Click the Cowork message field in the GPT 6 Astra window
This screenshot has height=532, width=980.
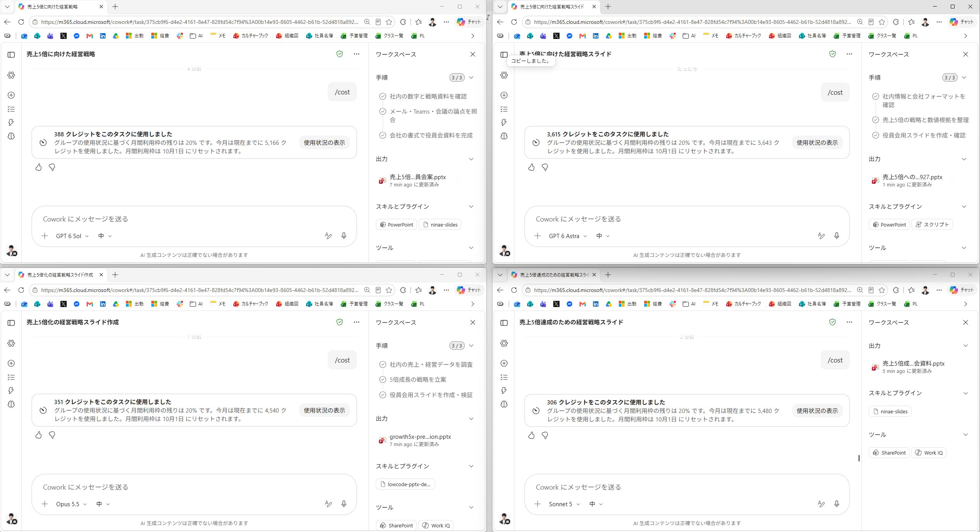click(686, 219)
